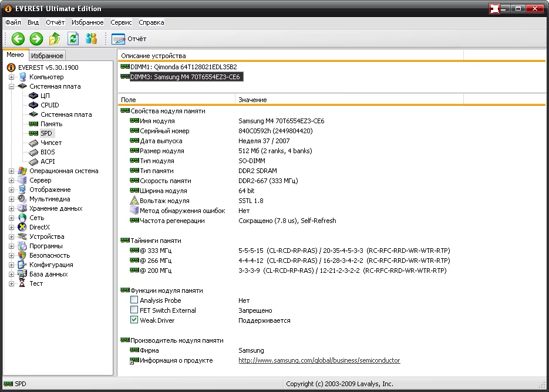Select the ЦП item in the tree
Viewport: 549px width, 392px height.
pos(45,96)
